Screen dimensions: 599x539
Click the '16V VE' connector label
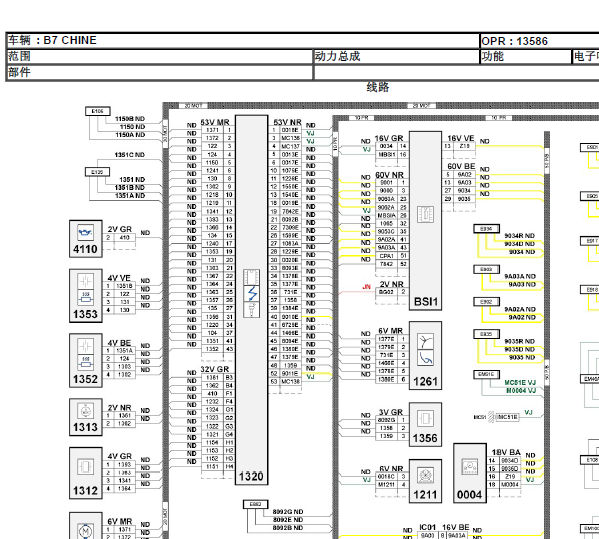click(x=461, y=138)
